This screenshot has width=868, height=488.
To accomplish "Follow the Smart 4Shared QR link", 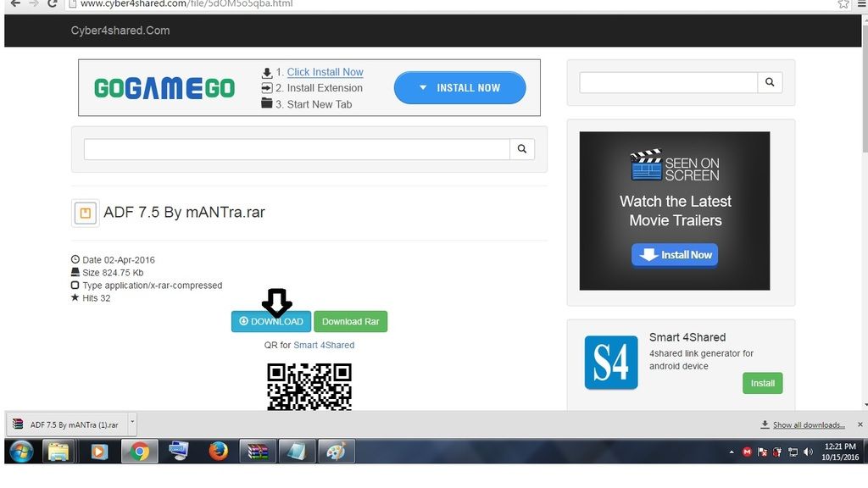I will [324, 345].
